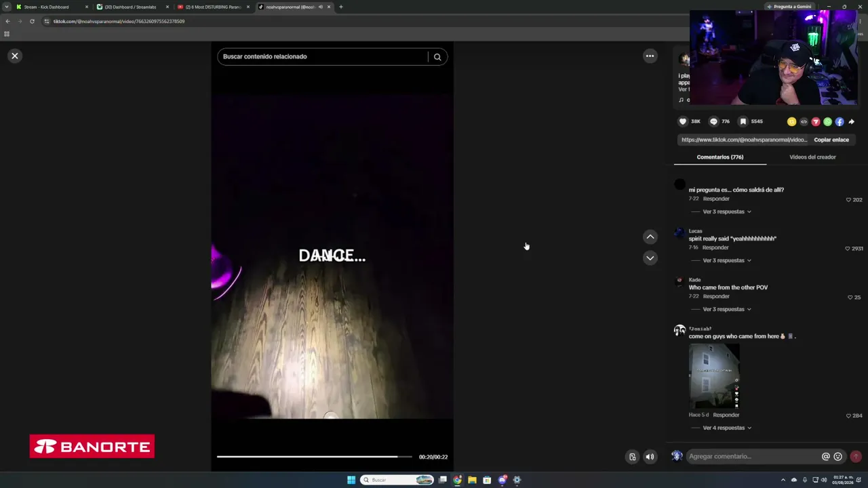Expand 'Ver 3 respuestas' under 'mi pregunta es'
This screenshot has height=488, width=868.
coord(727,211)
